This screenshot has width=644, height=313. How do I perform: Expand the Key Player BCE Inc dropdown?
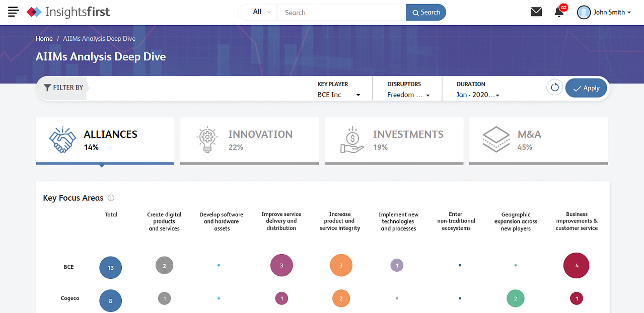tap(339, 95)
